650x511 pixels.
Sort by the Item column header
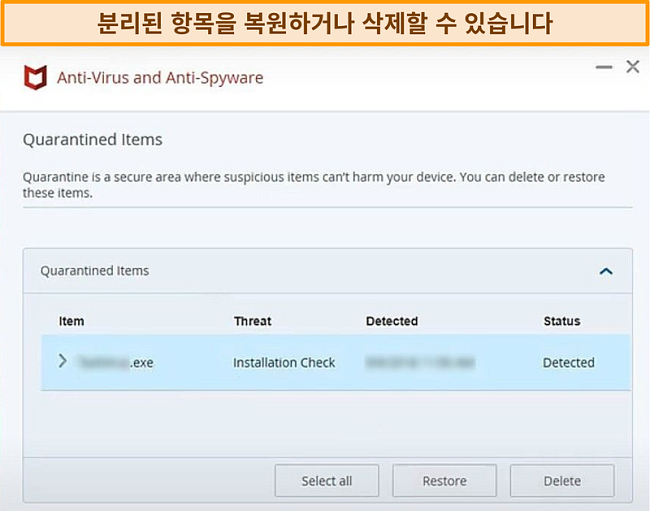tap(71, 321)
